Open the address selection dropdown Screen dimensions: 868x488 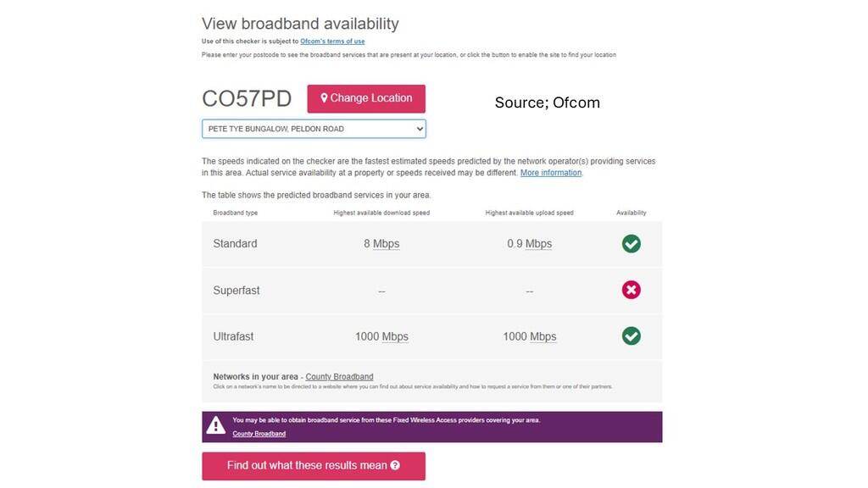coord(314,129)
